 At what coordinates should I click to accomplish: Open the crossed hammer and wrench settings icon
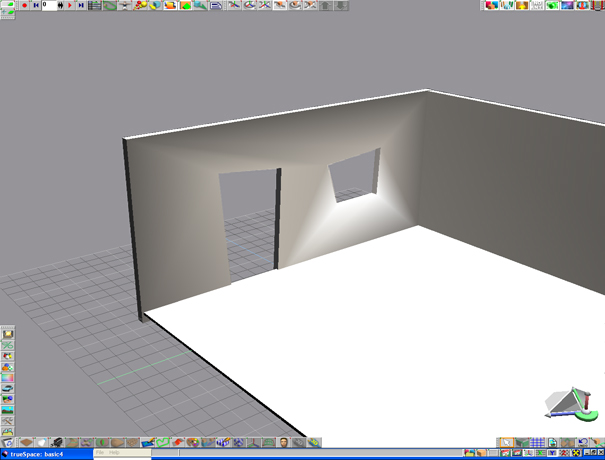(x=7, y=422)
